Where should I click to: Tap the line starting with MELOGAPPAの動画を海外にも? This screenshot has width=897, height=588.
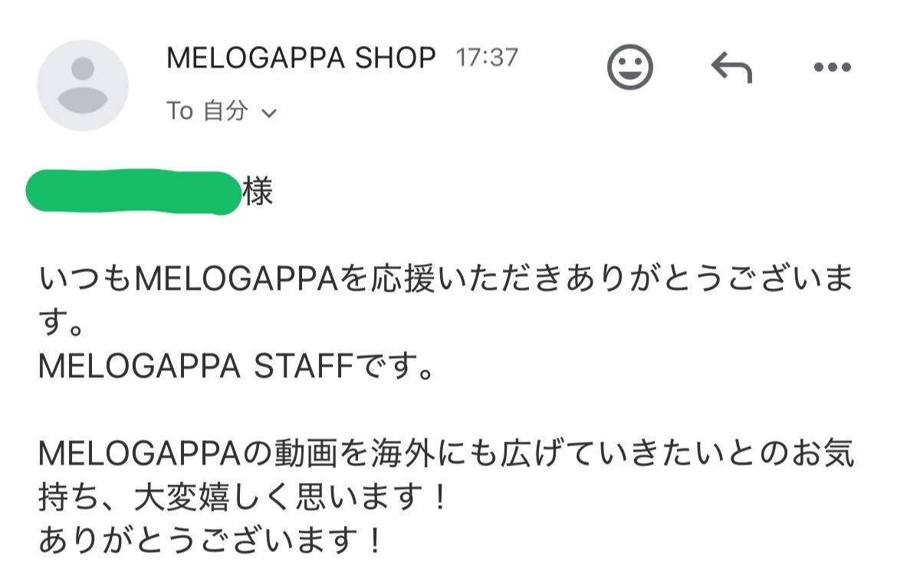tap(446, 453)
